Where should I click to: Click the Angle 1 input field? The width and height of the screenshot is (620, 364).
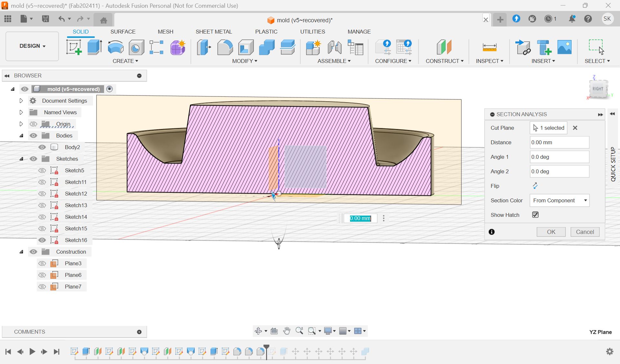click(559, 157)
